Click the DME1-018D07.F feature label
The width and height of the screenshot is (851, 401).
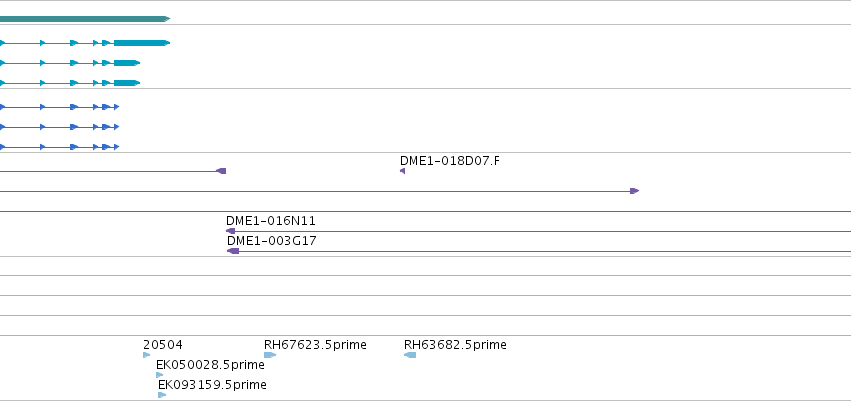(449, 161)
